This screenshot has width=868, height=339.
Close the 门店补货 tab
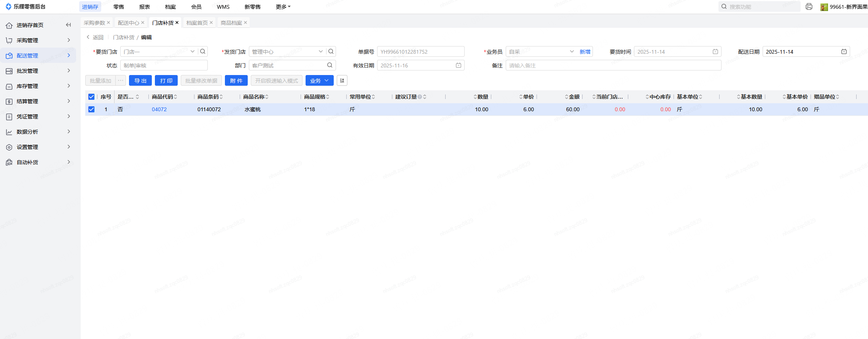(x=177, y=22)
